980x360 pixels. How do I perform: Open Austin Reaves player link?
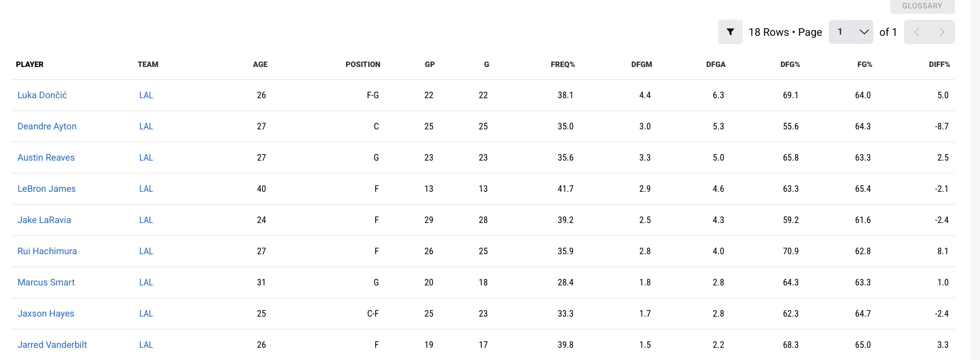click(46, 158)
